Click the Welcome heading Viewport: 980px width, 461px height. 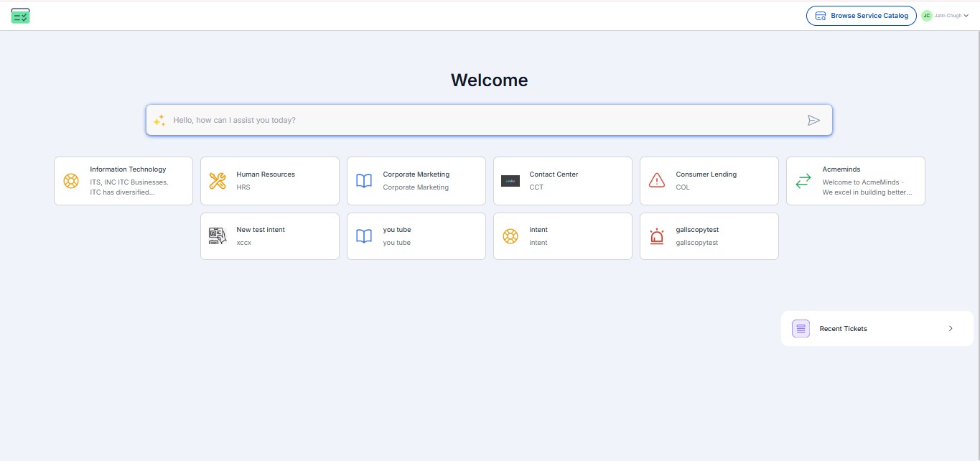pos(489,80)
